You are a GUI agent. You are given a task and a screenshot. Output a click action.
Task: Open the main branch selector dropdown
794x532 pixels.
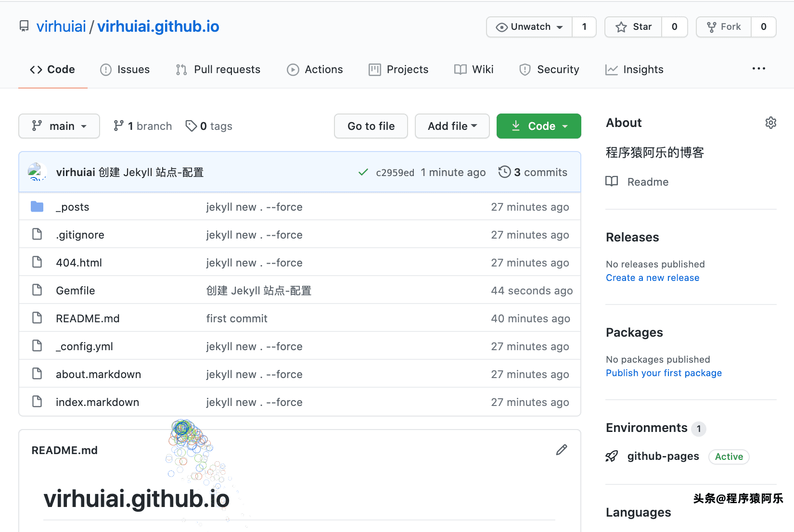pyautogui.click(x=59, y=126)
